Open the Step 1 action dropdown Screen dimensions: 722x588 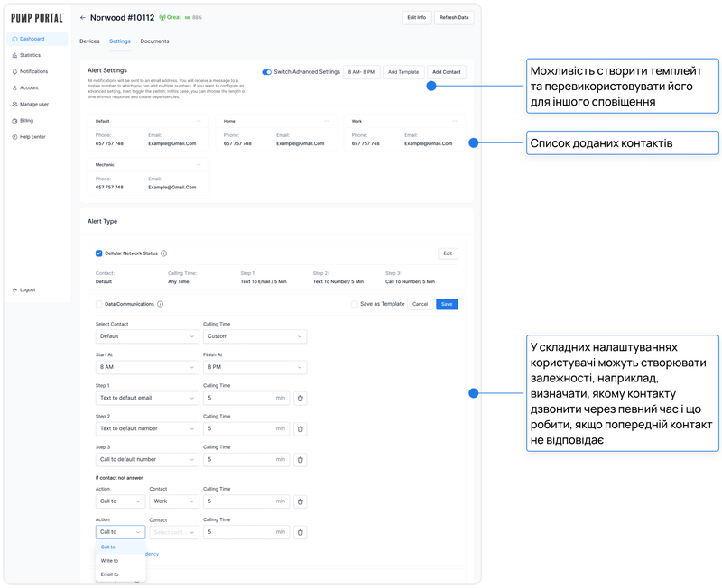point(147,398)
